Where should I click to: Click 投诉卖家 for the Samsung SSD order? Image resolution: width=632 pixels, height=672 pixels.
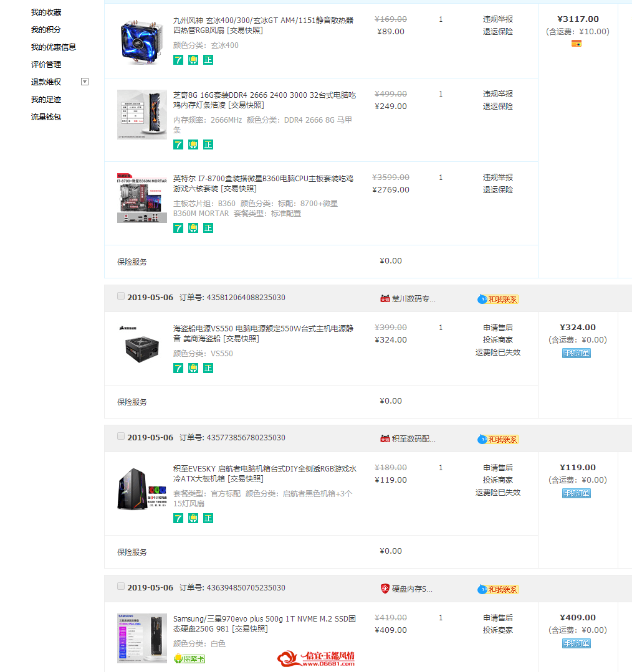pos(498,630)
